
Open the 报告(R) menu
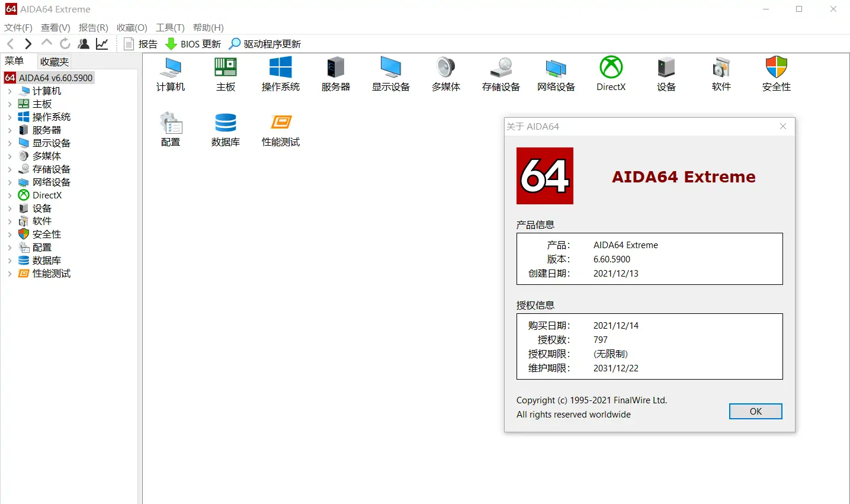point(94,27)
